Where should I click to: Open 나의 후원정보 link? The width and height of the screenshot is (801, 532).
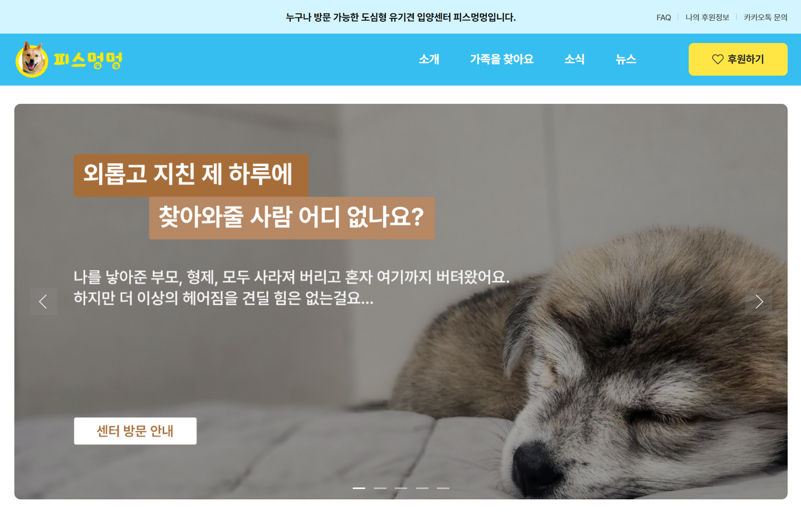coord(707,17)
